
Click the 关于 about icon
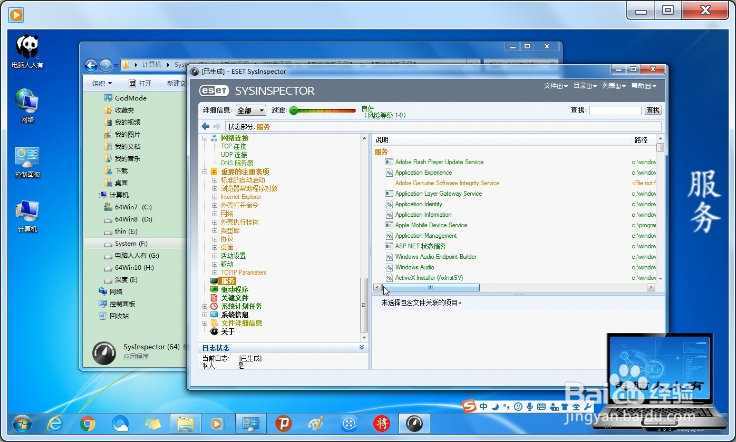[214, 331]
